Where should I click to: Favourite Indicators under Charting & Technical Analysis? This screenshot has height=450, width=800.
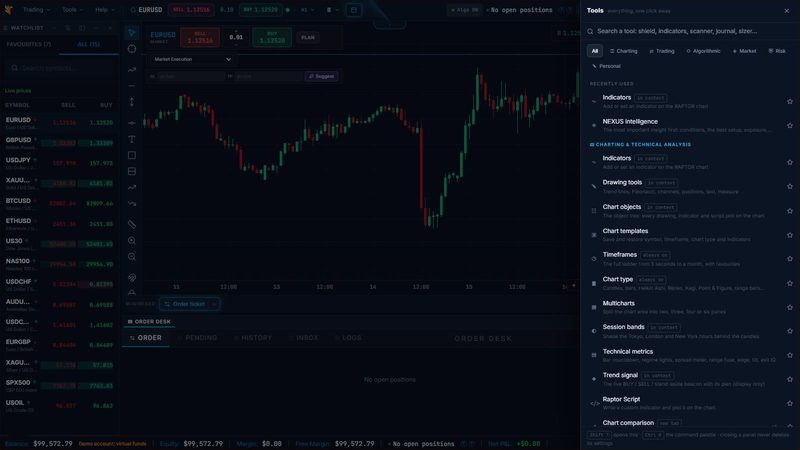point(790,162)
